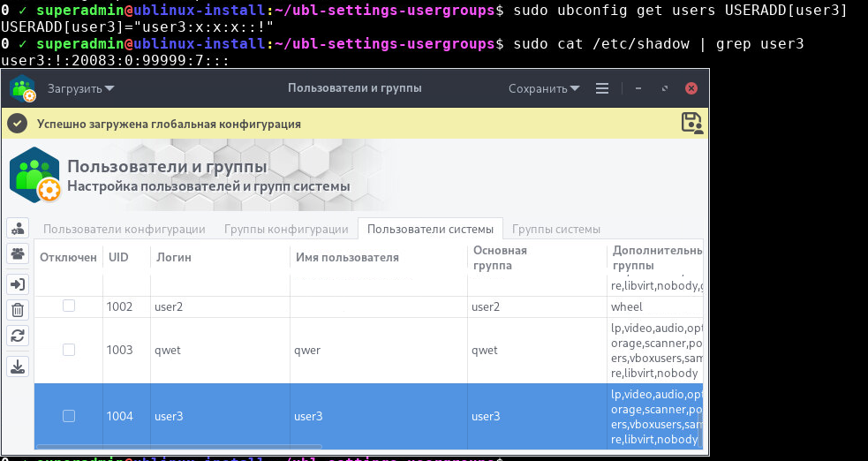Toggle the disabled checkbox for user3
This screenshot has width=868, height=461.
coord(69,416)
